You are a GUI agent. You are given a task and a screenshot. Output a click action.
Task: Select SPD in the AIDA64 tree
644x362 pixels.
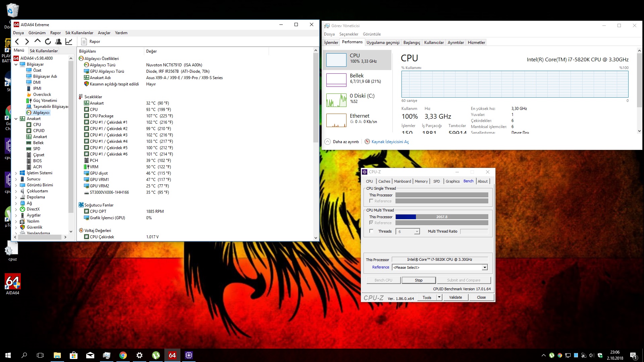(37, 149)
